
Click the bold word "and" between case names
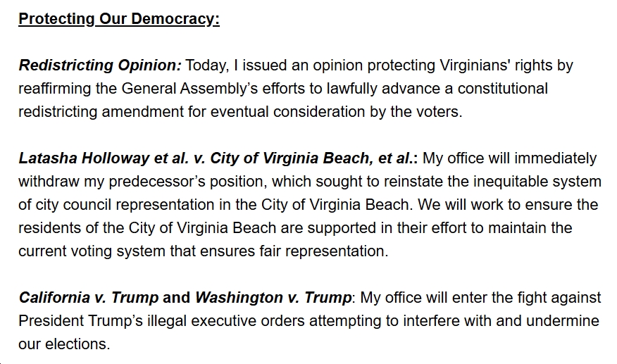[x=177, y=298]
